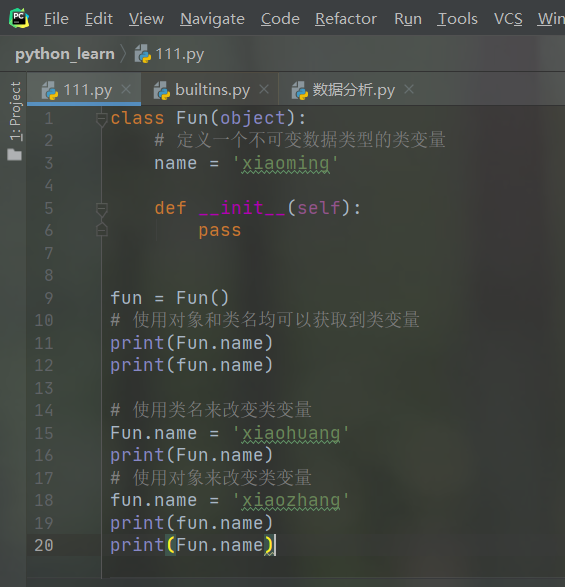The width and height of the screenshot is (565, 587).
Task: Close the 数据分析.py tab
Action: tap(409, 89)
